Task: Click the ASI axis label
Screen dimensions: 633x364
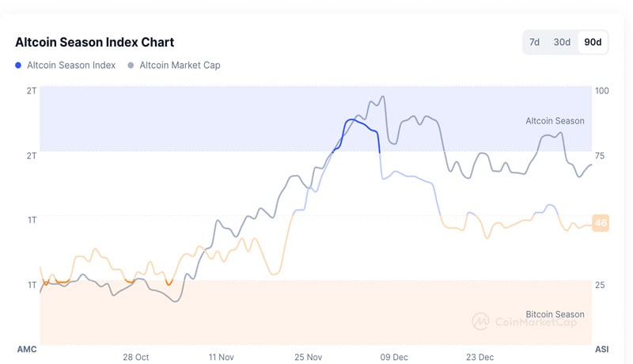Action: [601, 349]
